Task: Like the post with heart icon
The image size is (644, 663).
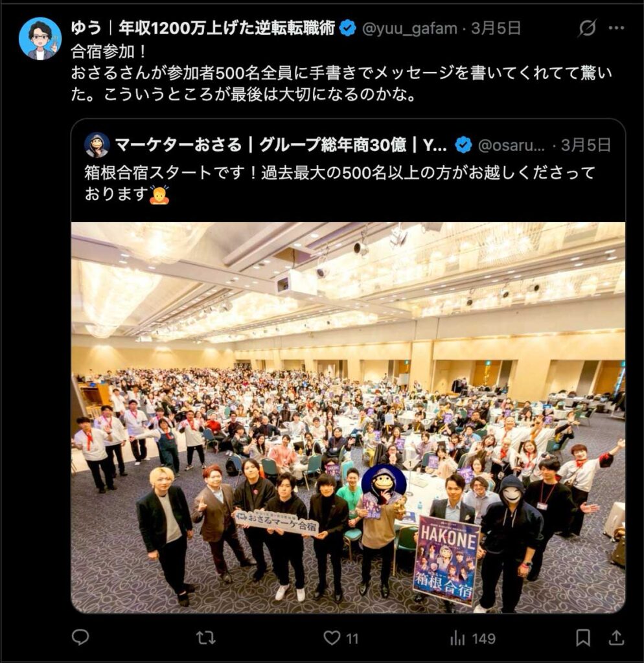Action: pos(332,638)
